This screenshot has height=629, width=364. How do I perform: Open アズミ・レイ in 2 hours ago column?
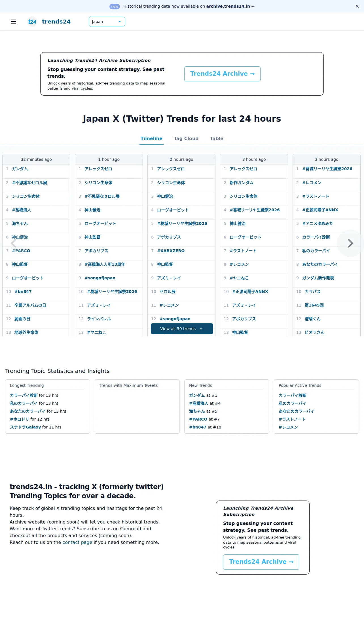169,278
